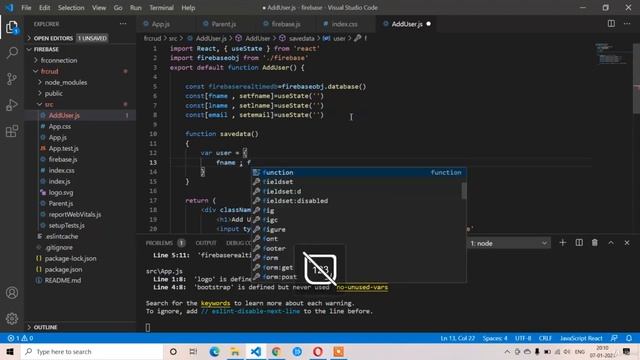The image size is (640, 360).
Task: Open the Accounts menu icon
Action: click(12, 293)
